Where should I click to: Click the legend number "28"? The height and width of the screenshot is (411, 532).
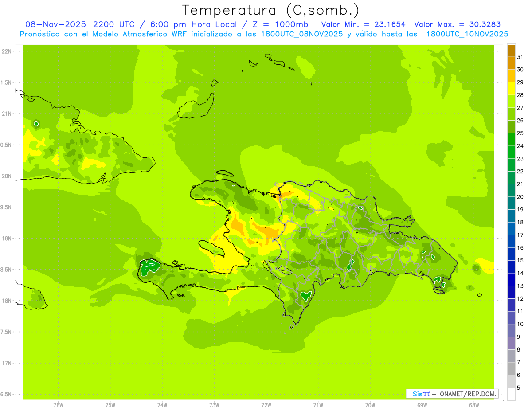[x=520, y=95]
